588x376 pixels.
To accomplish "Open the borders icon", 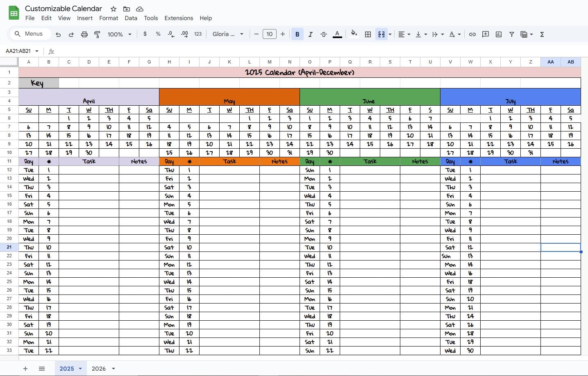I will 368,34.
